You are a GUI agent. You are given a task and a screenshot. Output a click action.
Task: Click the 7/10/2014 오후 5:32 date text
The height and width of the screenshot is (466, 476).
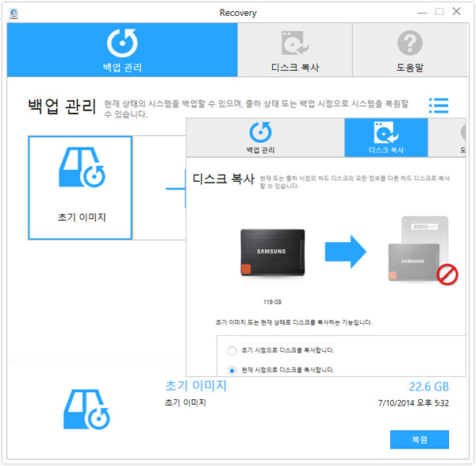coord(413,403)
